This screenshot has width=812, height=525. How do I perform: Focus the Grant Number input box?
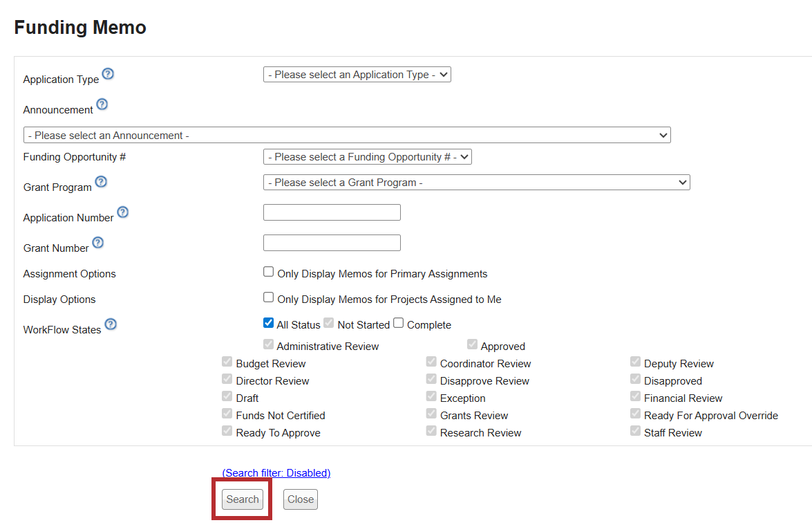pyautogui.click(x=332, y=243)
